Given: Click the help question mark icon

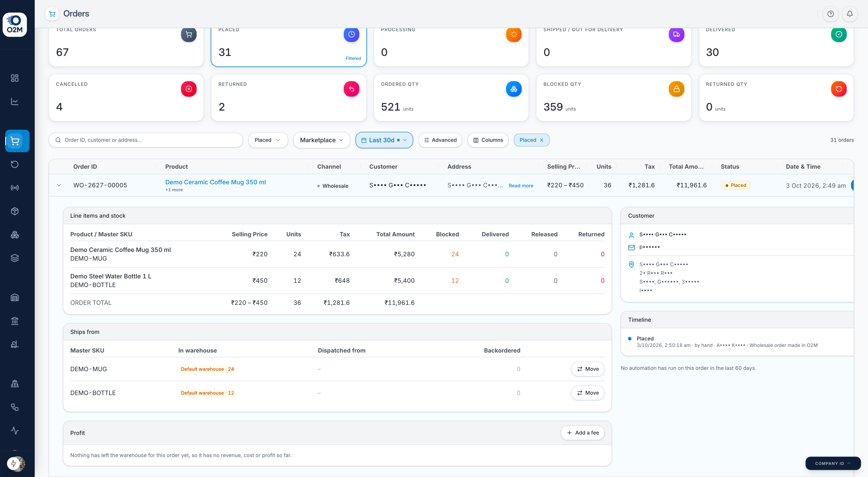Looking at the screenshot, I should point(831,14).
